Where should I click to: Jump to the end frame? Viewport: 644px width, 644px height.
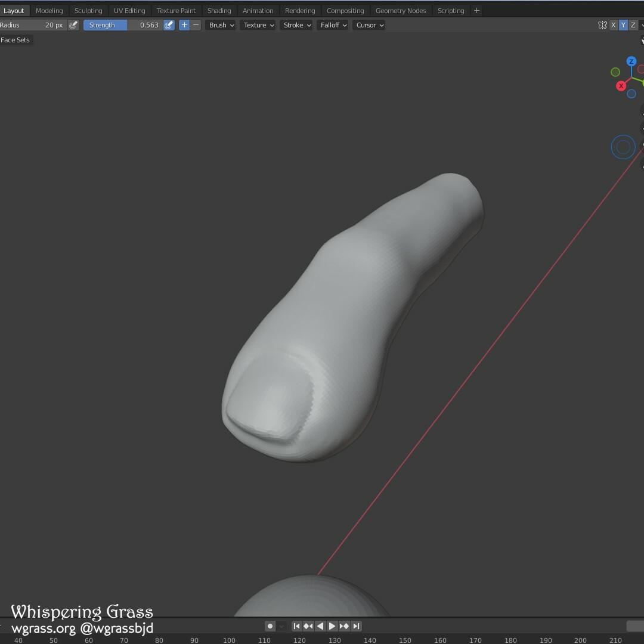(x=356, y=626)
